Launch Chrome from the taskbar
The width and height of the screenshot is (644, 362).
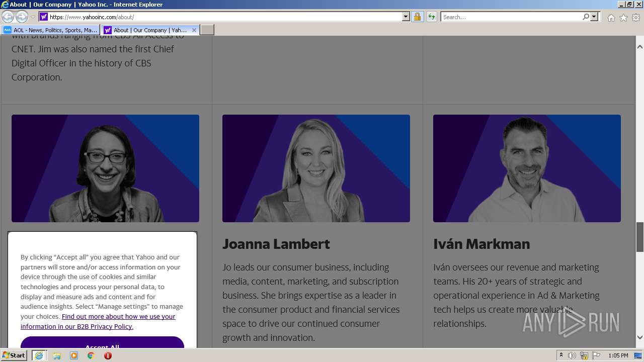pyautogui.click(x=91, y=355)
